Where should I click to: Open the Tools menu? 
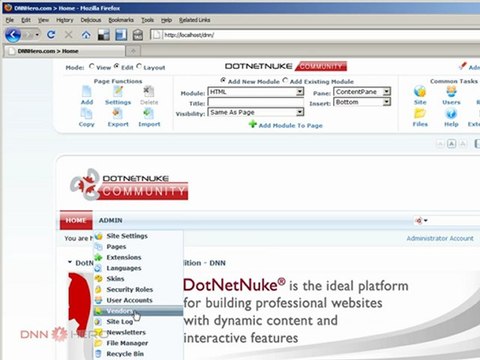(147, 20)
